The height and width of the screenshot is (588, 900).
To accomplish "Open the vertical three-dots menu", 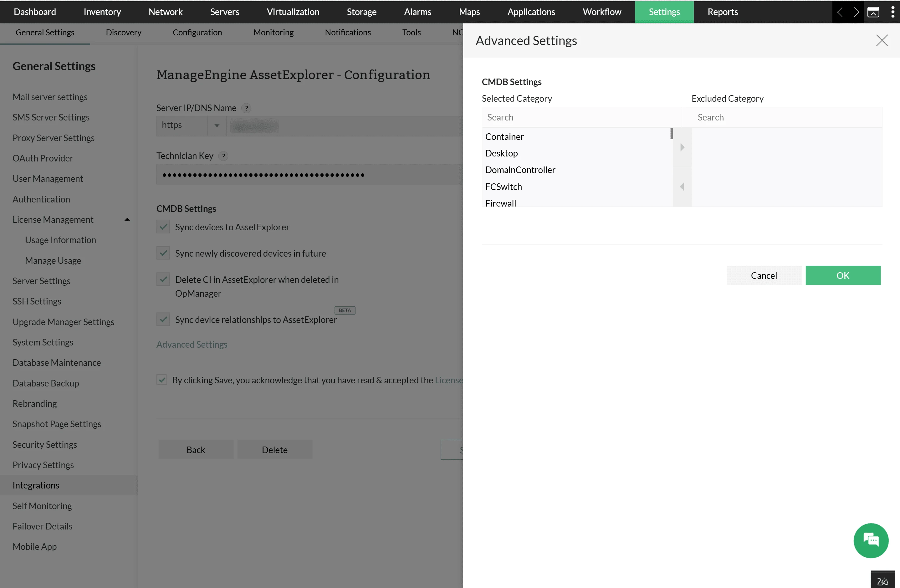I will [892, 12].
